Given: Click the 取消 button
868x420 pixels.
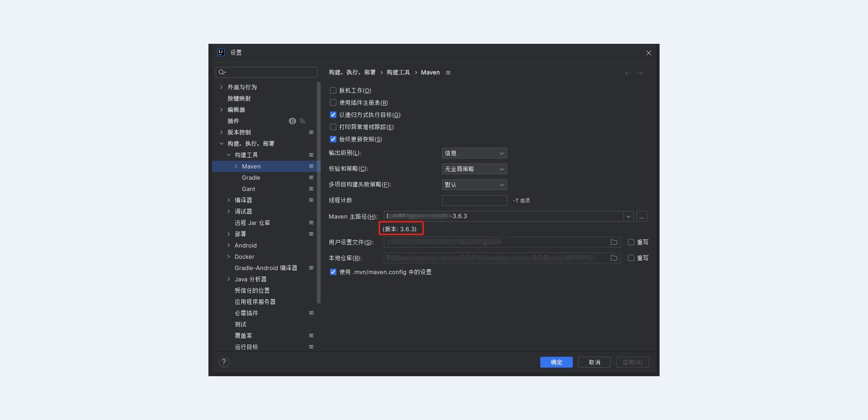Looking at the screenshot, I should click(x=594, y=362).
